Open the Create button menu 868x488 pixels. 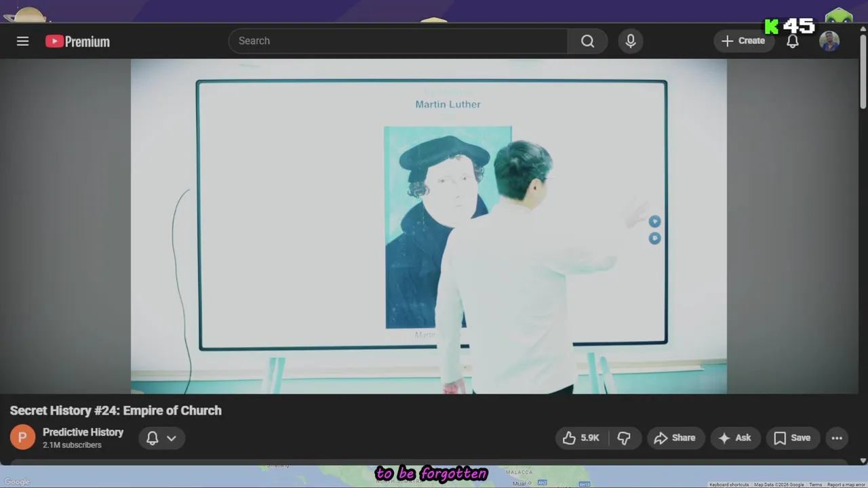(x=744, y=41)
